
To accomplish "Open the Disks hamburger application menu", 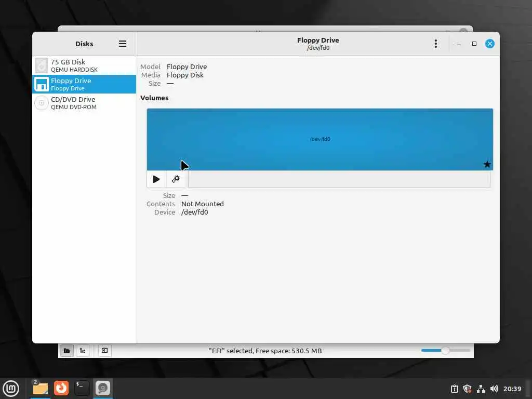I will tap(123, 44).
